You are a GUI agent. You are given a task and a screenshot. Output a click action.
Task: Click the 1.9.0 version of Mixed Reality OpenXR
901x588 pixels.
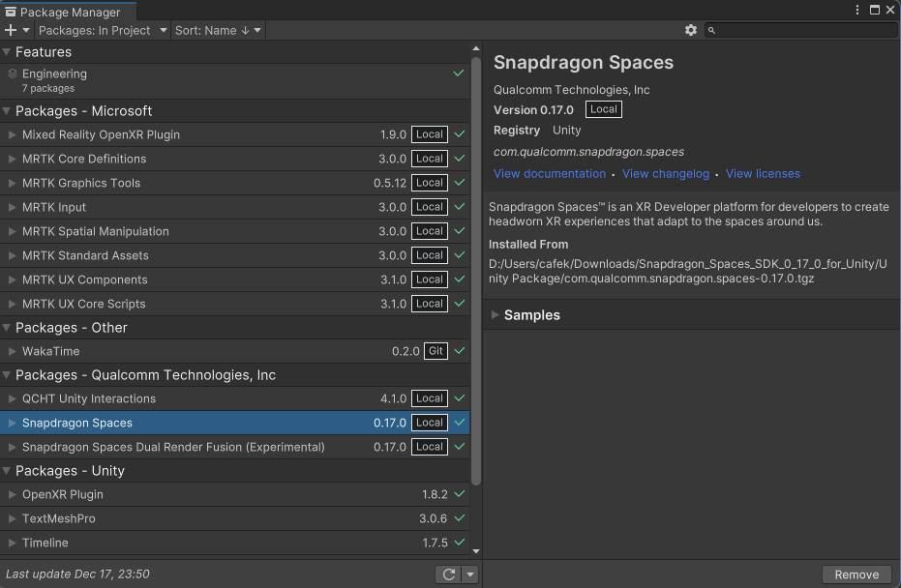coord(393,135)
